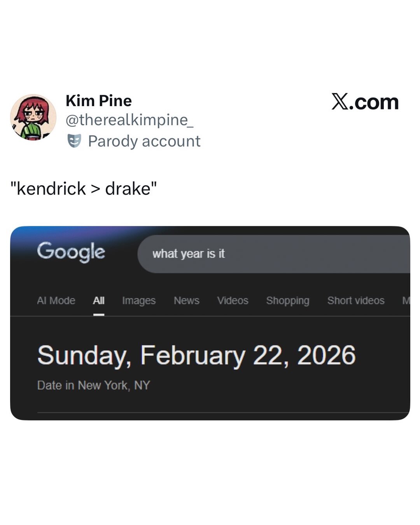Click the Kim Pine display name
This screenshot has height=525, width=420.
tap(99, 101)
